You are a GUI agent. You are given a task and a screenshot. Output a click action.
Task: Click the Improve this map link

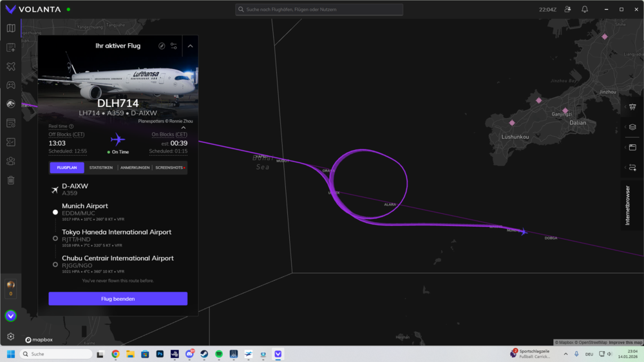coord(625,342)
